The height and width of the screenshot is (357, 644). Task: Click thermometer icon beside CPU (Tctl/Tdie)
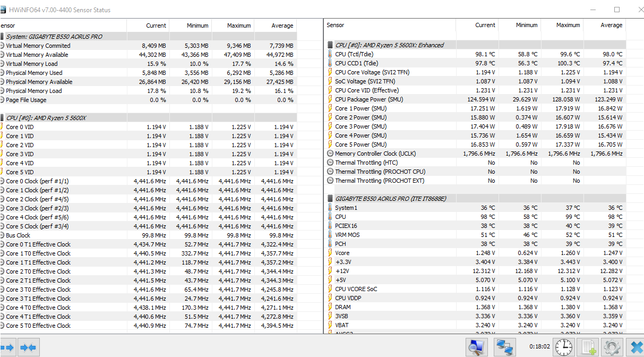[x=330, y=54]
